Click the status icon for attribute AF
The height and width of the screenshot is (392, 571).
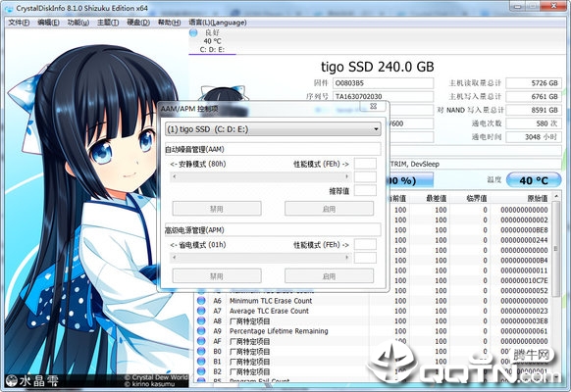[x=201, y=341]
